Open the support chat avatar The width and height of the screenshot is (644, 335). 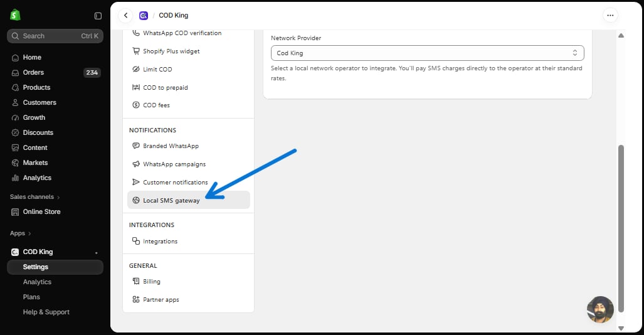pos(600,309)
